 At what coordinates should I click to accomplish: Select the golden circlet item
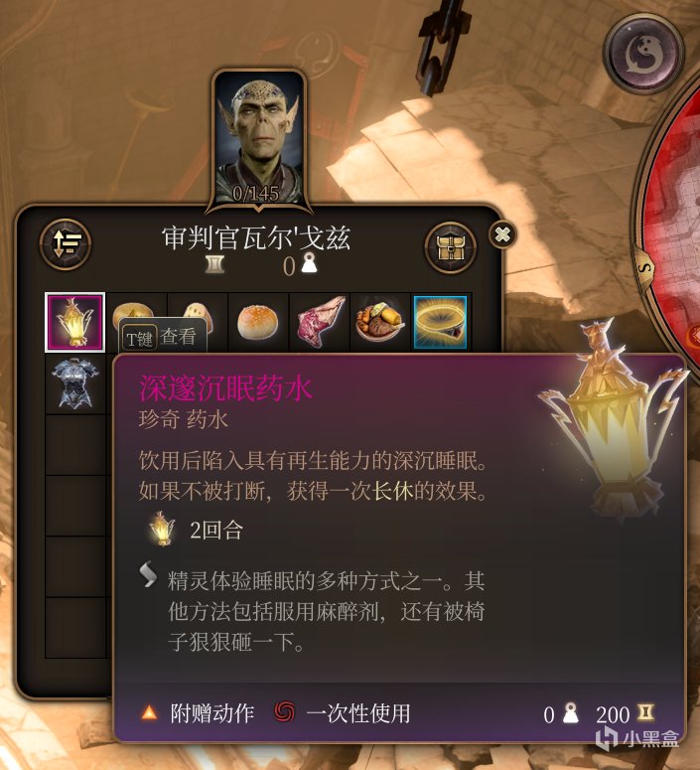point(440,322)
